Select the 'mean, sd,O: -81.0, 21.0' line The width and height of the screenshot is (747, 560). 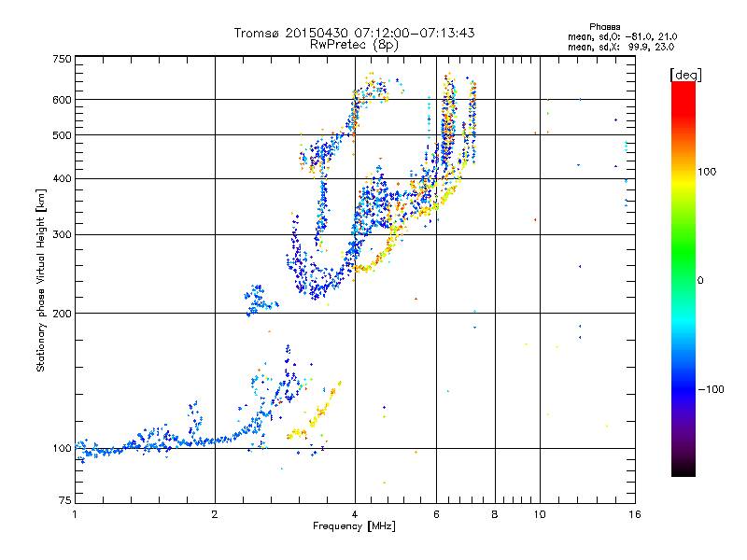pyautogui.click(x=622, y=36)
